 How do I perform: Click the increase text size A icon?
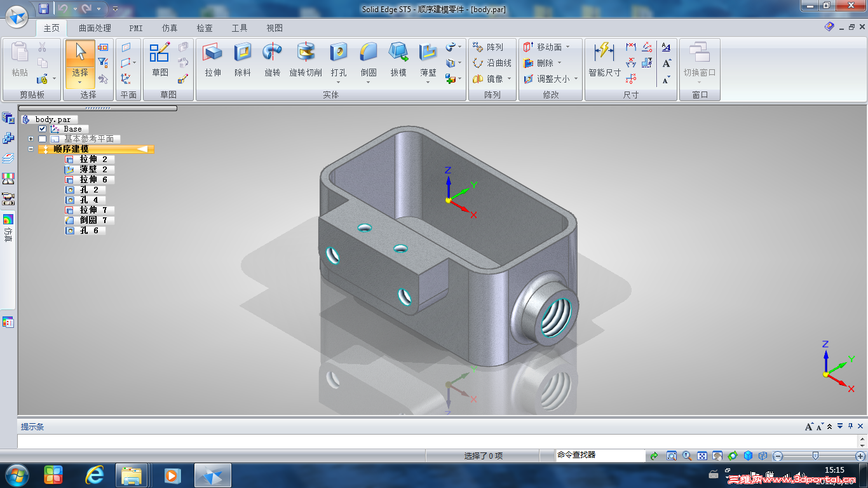666,63
